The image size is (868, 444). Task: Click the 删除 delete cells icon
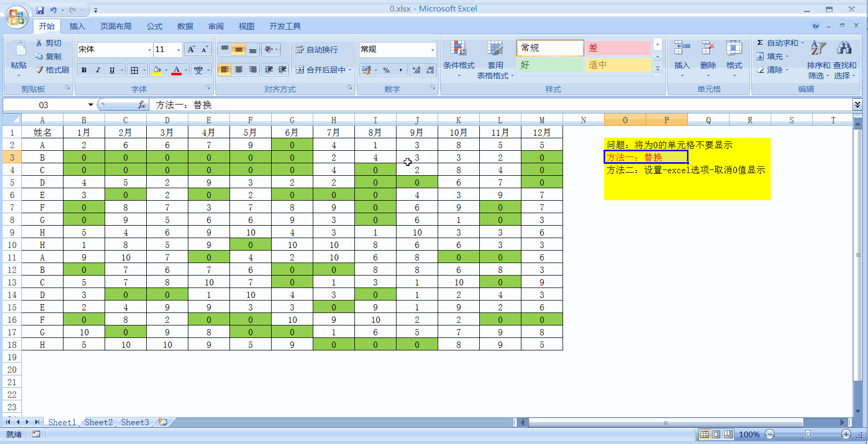coord(708,48)
